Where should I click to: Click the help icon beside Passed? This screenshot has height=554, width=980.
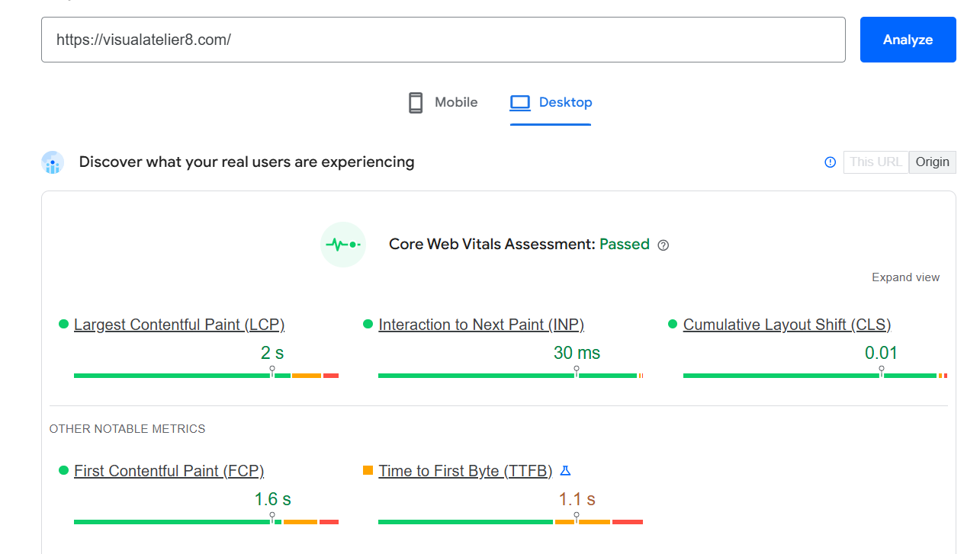coord(663,245)
